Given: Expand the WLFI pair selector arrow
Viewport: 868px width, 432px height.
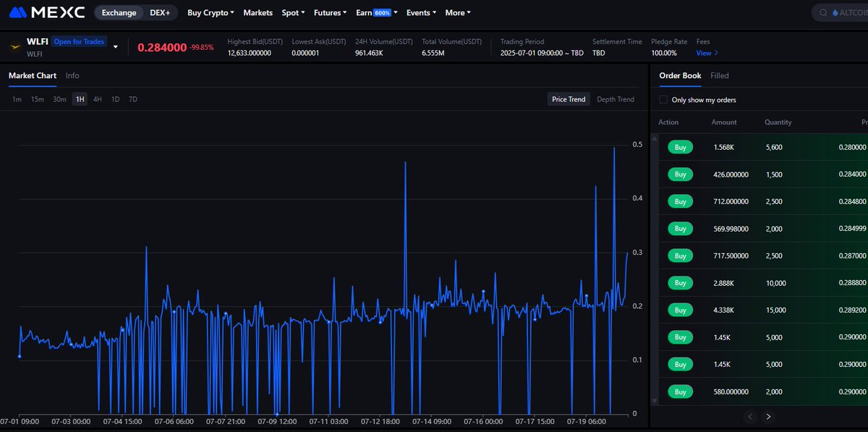Looking at the screenshot, I should click(115, 47).
